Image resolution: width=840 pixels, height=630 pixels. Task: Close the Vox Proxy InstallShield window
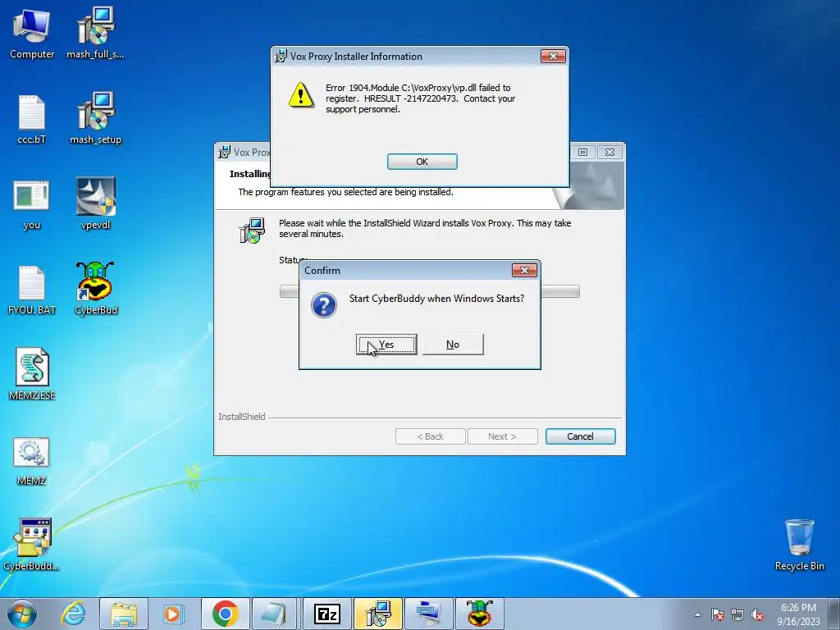click(x=609, y=152)
